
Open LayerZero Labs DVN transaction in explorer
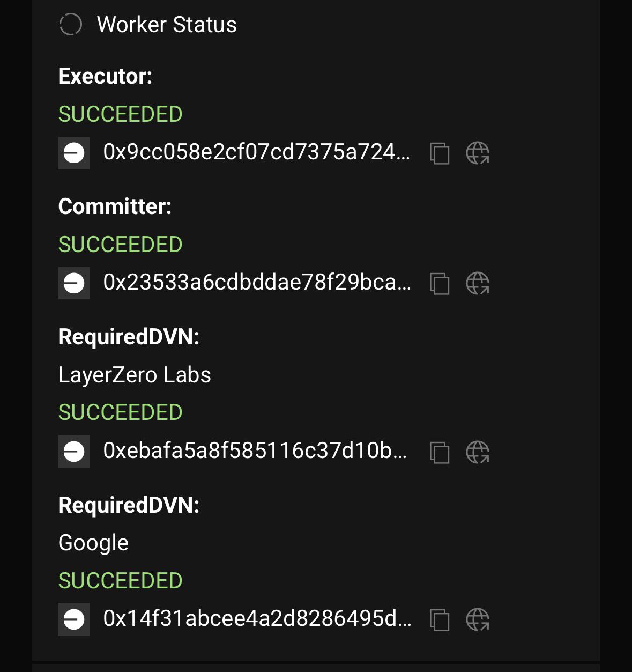(478, 452)
